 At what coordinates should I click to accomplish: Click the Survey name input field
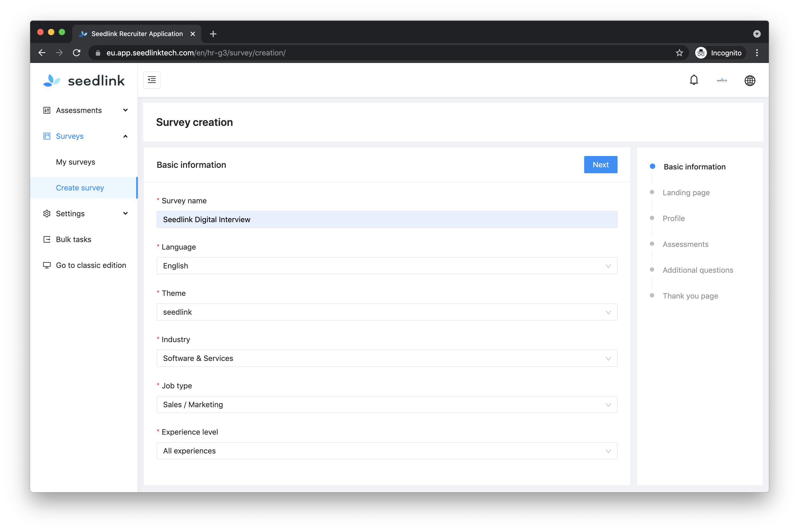[x=387, y=219]
